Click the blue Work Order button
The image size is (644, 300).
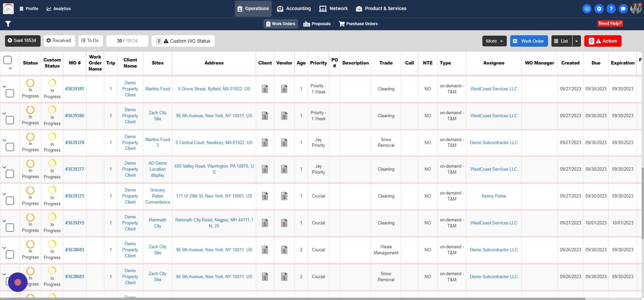click(529, 41)
